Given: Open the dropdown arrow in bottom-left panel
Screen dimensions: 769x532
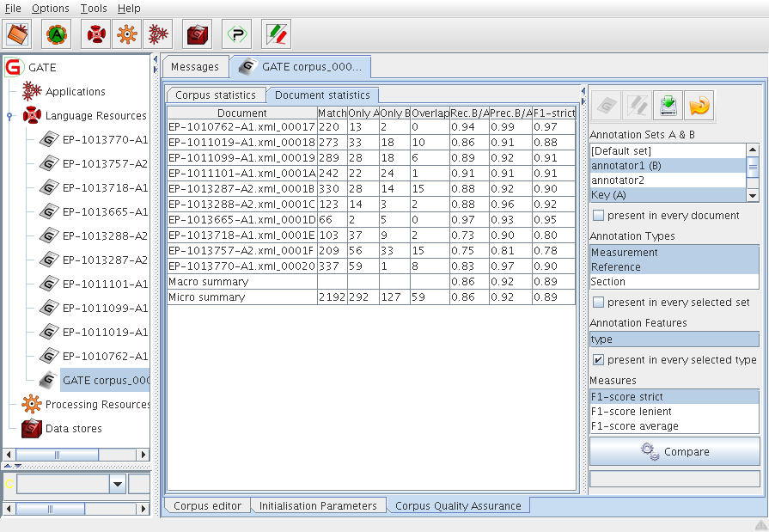Looking at the screenshot, I should 118,485.
